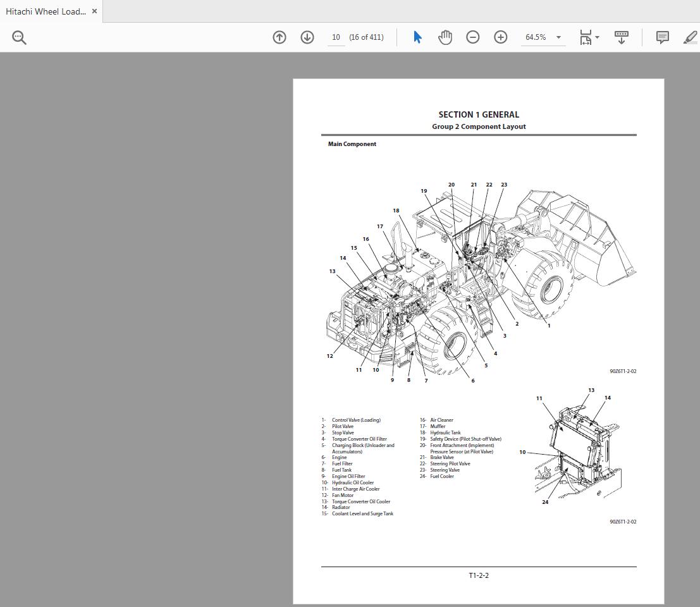Toggle continuous scrolling page mode
The height and width of the screenshot is (607, 700).
[620, 37]
